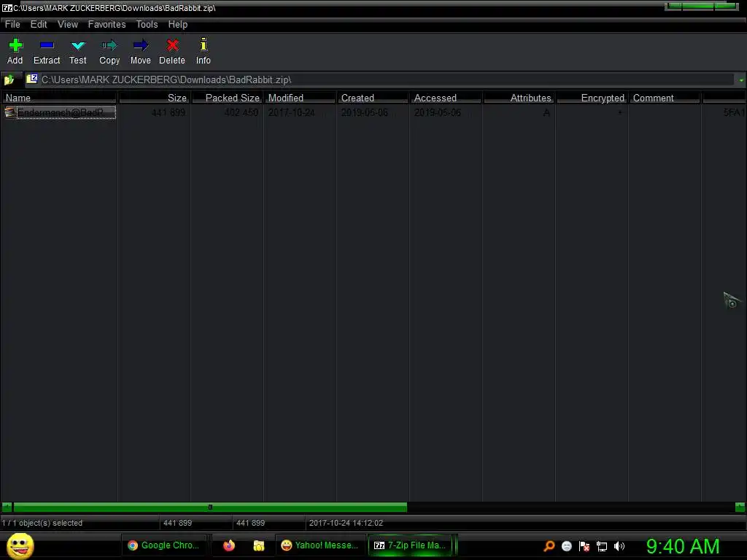Click the horizontal scrollbar thumb
747x560 pixels.
tap(210, 507)
